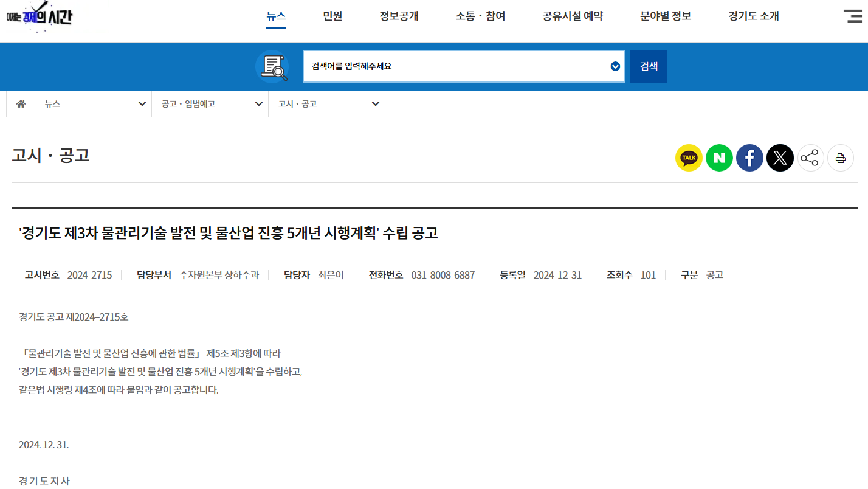868x489 pixels.
Task: Click the signature 경 기 도 지 사
Action: (x=44, y=481)
